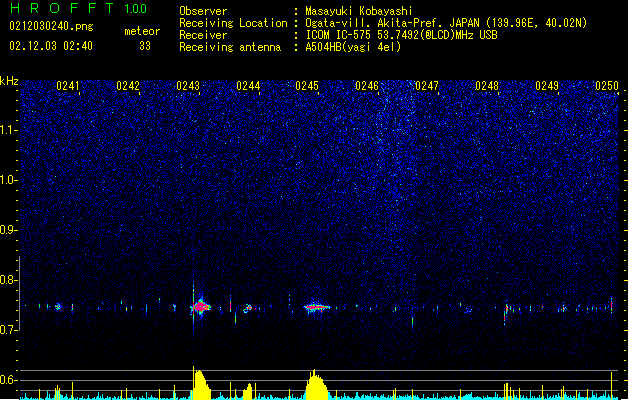Click the yellow intensity peak below 0245

pyautogui.click(x=317, y=384)
